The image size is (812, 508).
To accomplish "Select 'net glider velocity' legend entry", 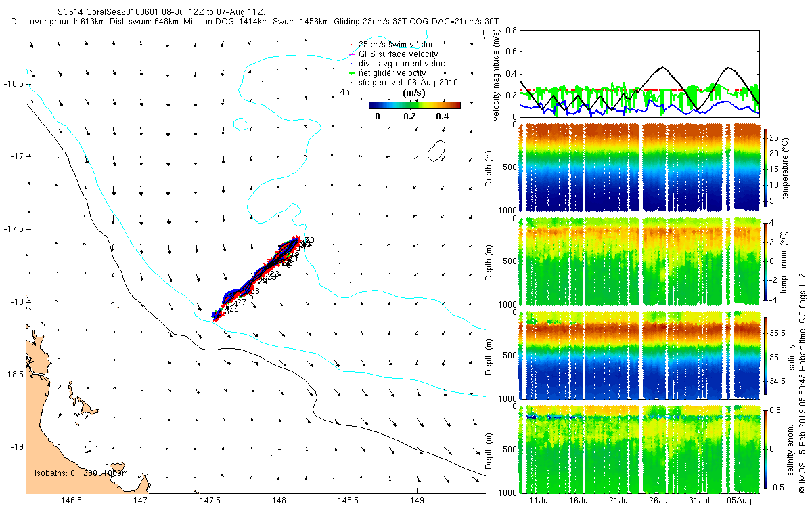I will click(392, 73).
